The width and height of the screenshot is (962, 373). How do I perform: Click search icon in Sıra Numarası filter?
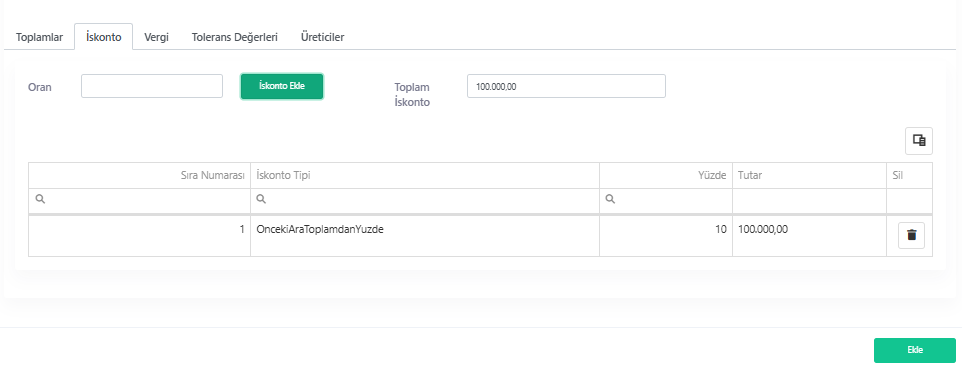39,199
